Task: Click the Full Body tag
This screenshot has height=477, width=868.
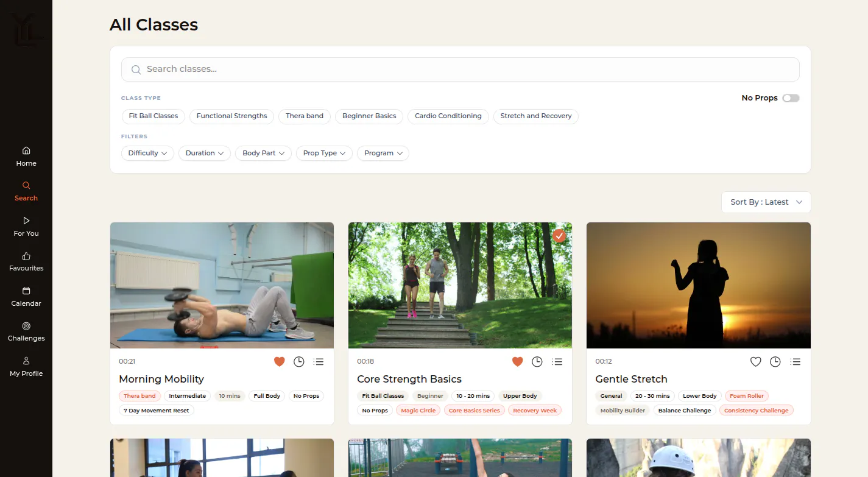Action: coord(267,396)
